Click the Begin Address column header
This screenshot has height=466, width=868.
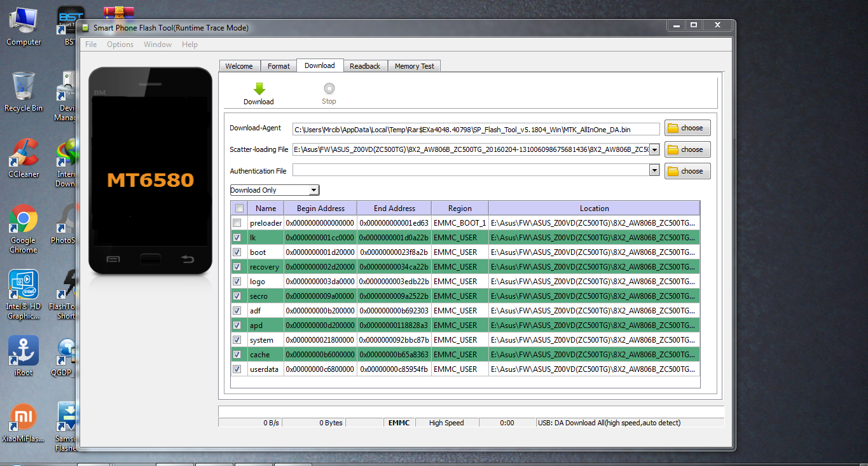click(x=320, y=209)
